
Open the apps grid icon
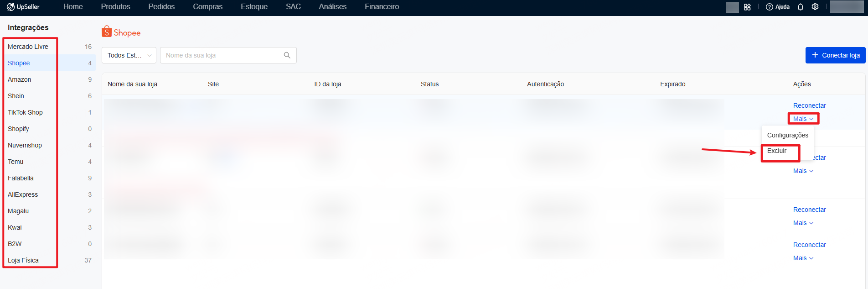click(747, 7)
